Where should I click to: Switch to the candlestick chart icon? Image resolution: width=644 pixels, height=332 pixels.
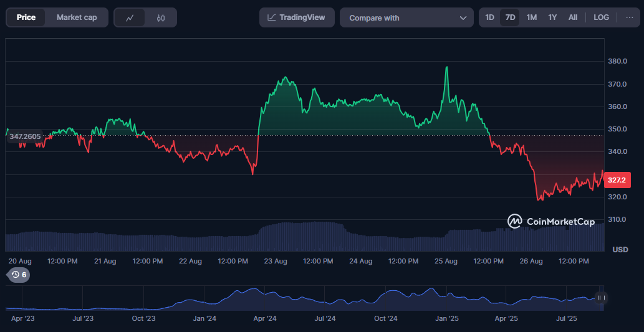coord(161,17)
